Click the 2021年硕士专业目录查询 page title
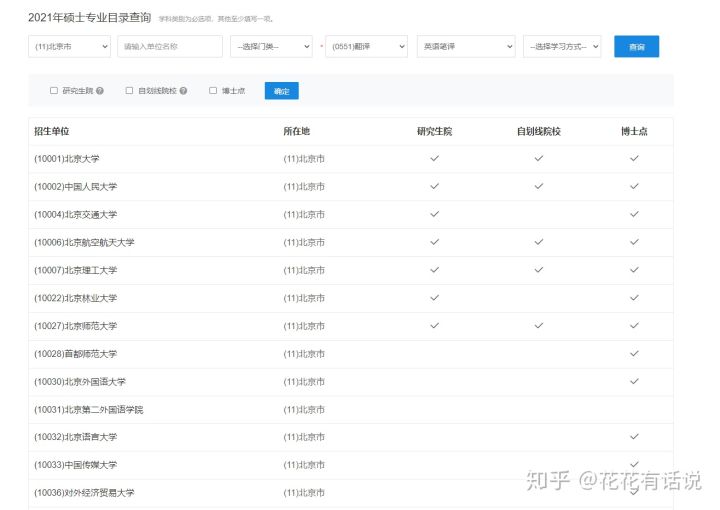The width and height of the screenshot is (720, 510). (x=90, y=17)
